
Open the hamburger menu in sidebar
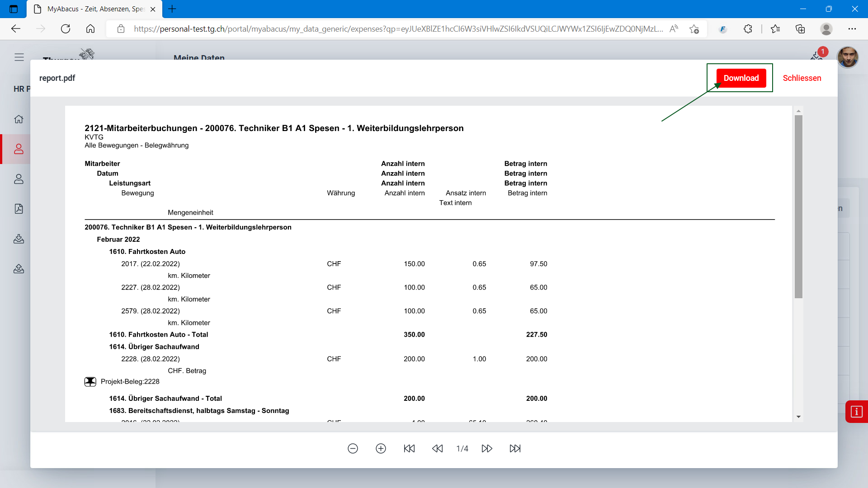pyautogui.click(x=19, y=57)
